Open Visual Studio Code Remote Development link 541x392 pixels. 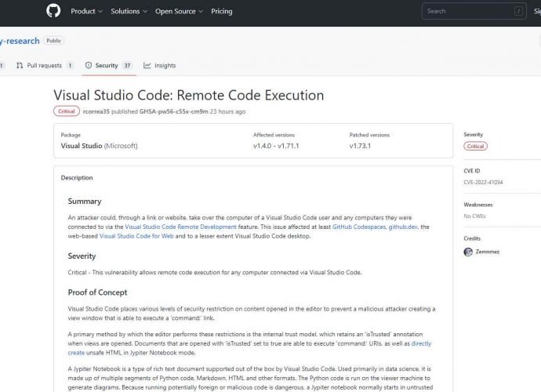[x=180, y=227]
